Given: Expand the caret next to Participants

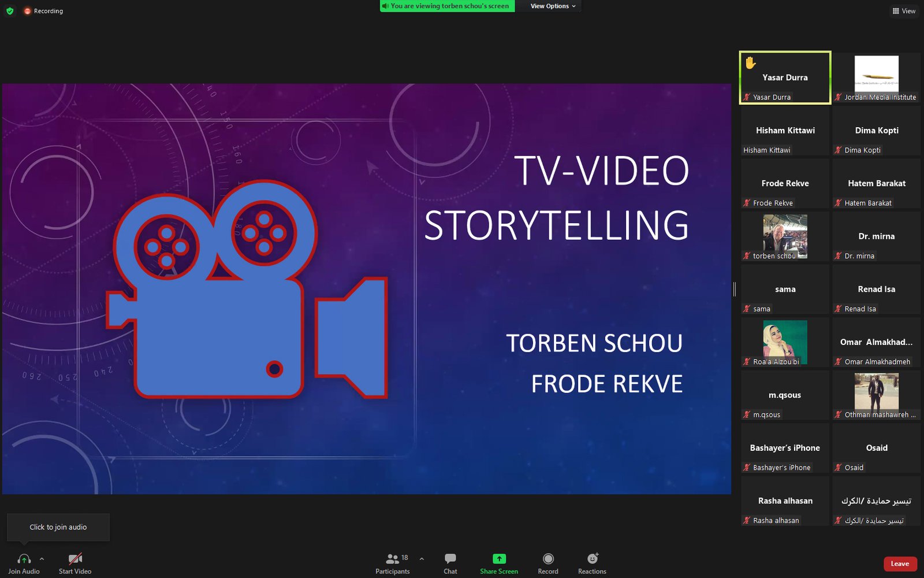Looking at the screenshot, I should 422,559.
